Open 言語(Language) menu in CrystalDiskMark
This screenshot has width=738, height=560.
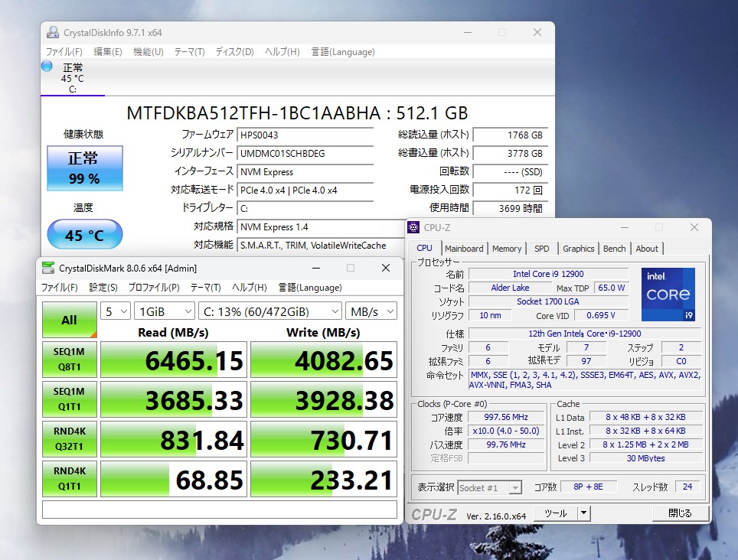pos(310,288)
